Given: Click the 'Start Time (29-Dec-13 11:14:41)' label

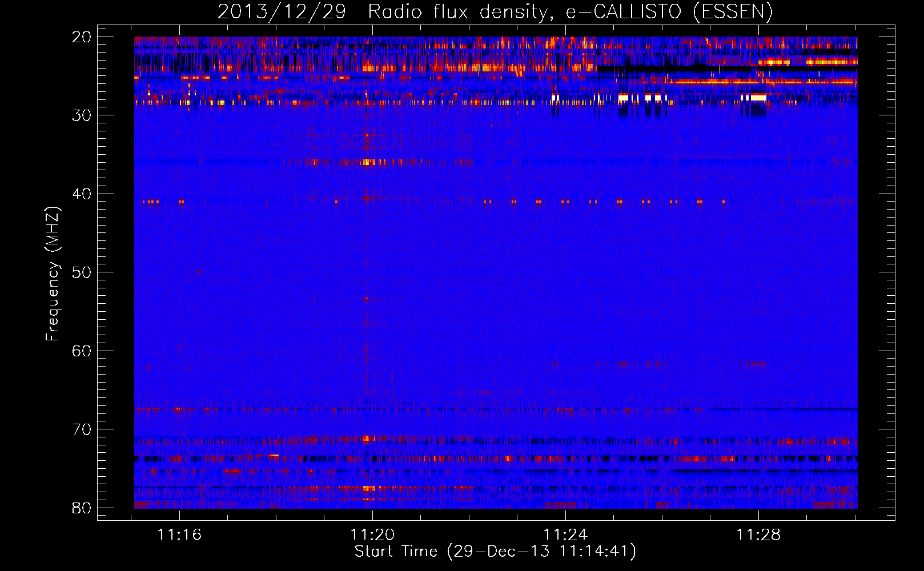Looking at the screenshot, I should 495,552.
